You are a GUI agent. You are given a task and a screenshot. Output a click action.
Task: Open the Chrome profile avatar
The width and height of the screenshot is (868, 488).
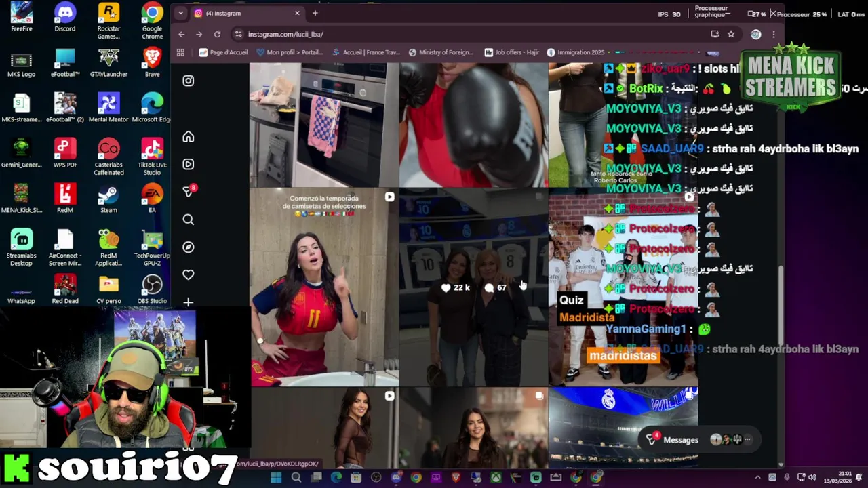pyautogui.click(x=755, y=34)
